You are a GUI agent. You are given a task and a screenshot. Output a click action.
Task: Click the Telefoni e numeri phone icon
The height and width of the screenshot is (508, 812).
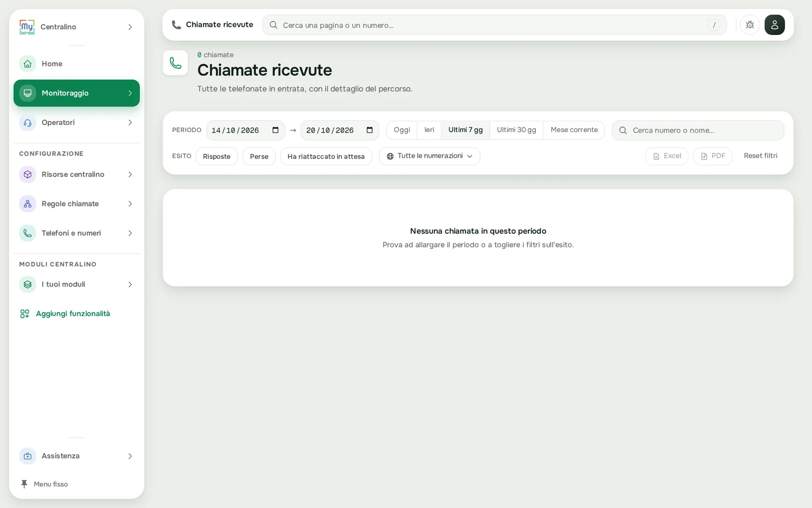27,233
